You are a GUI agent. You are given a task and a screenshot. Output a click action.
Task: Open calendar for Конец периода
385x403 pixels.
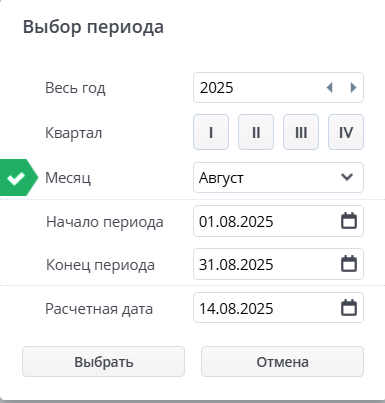pyautogui.click(x=349, y=264)
